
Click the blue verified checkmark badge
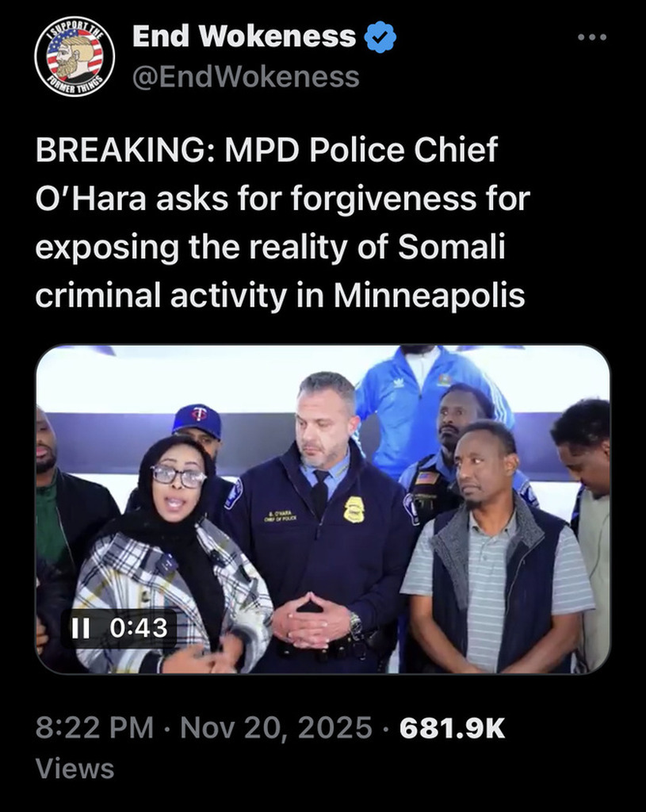(x=380, y=36)
